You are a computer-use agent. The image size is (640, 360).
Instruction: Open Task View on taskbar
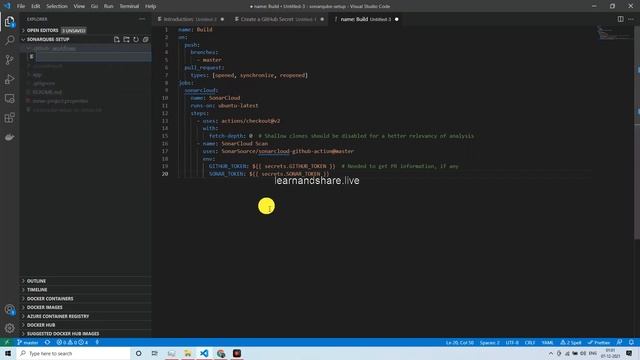155,353
